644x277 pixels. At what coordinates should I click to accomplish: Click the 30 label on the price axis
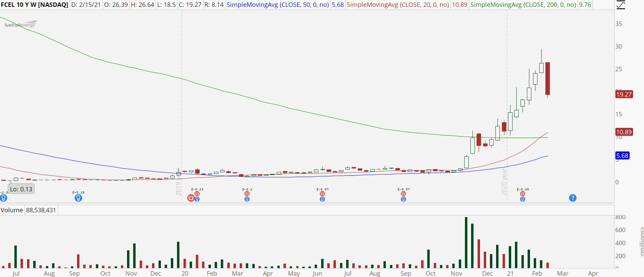click(x=619, y=47)
